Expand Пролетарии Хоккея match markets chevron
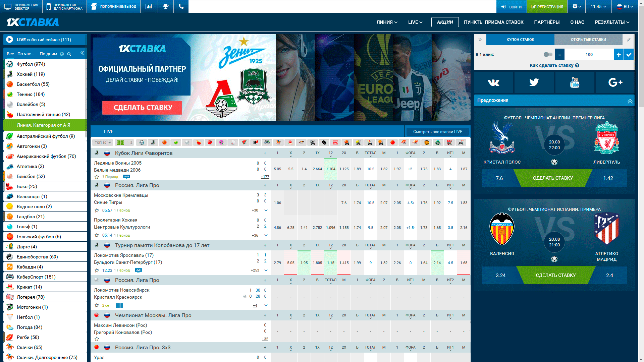 click(x=266, y=235)
